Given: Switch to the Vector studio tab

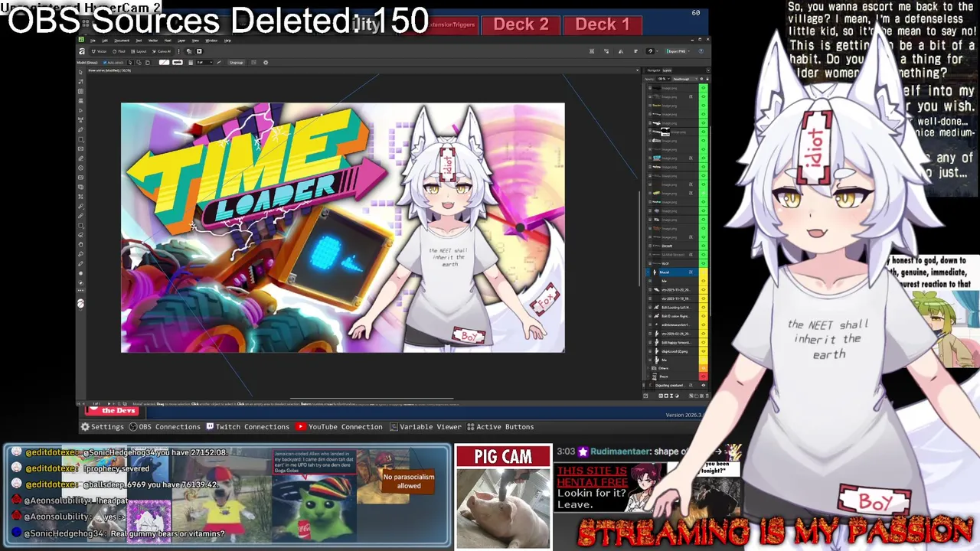Looking at the screenshot, I should pyautogui.click(x=100, y=51).
